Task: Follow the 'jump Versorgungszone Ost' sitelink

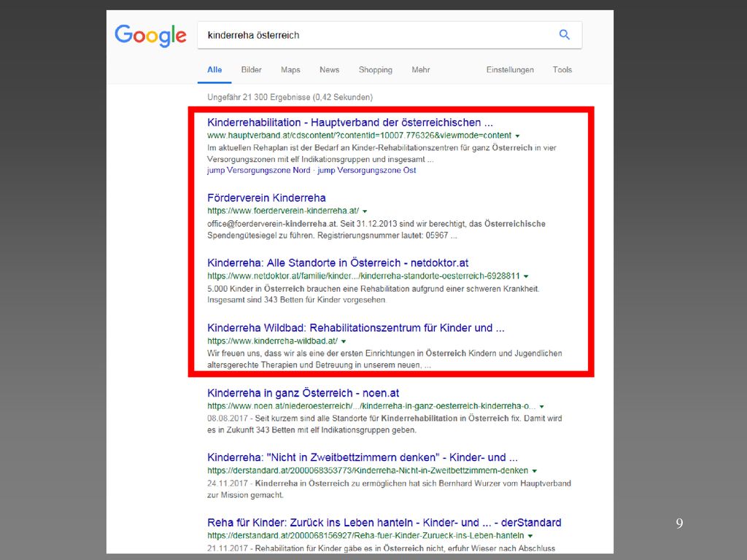Action: click(367, 170)
